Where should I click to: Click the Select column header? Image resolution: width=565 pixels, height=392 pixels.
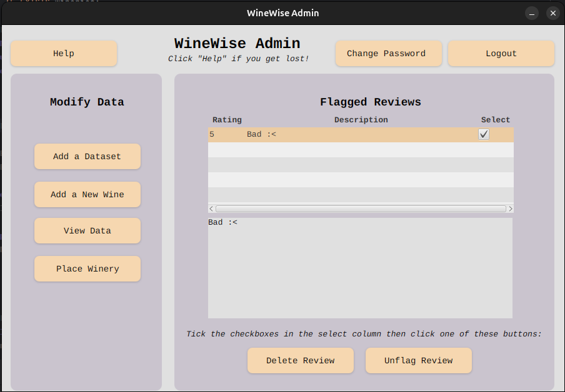(x=496, y=120)
